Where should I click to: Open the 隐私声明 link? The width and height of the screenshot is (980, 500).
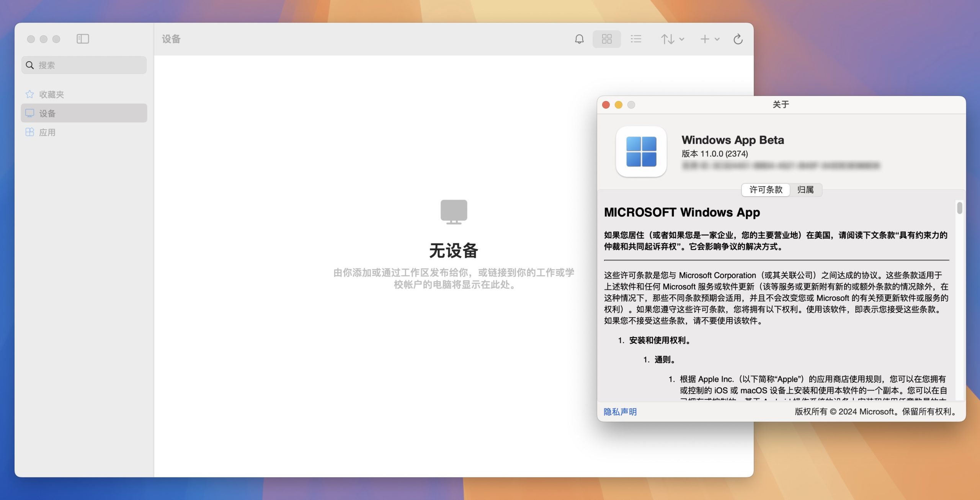(x=620, y=412)
